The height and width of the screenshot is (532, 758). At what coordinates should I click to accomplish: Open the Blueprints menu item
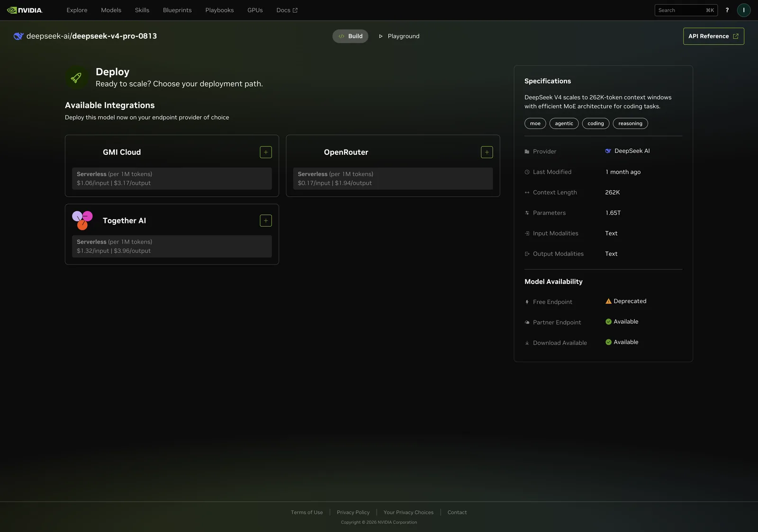177,10
